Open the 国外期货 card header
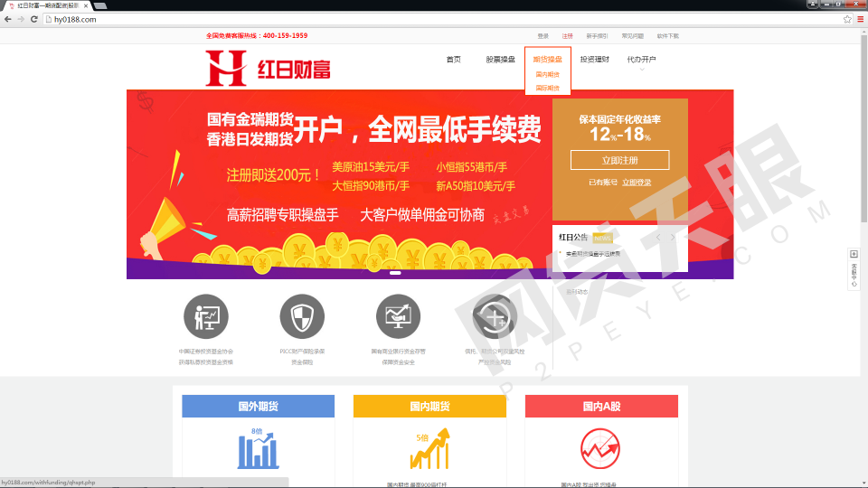Viewport: 868px width, 488px height. [258, 406]
